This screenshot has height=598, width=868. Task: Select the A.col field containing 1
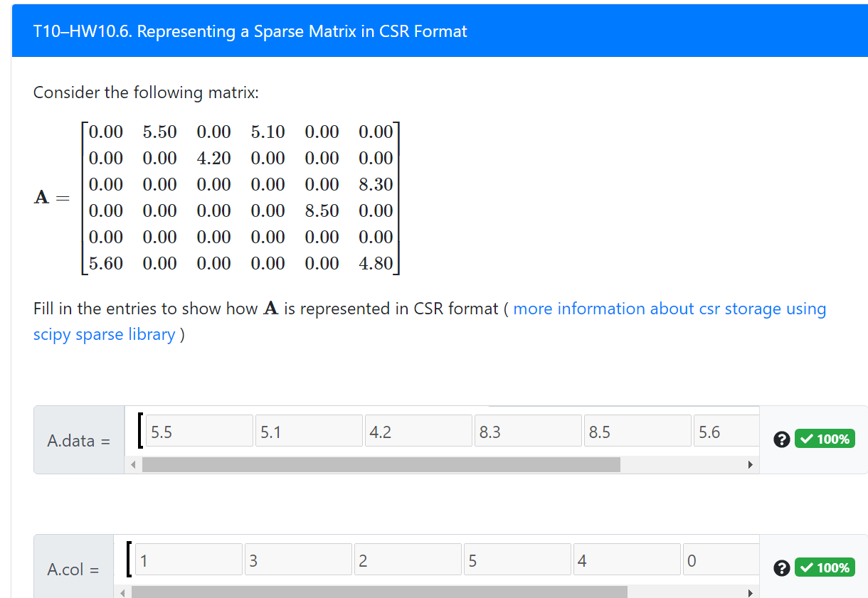(x=189, y=559)
